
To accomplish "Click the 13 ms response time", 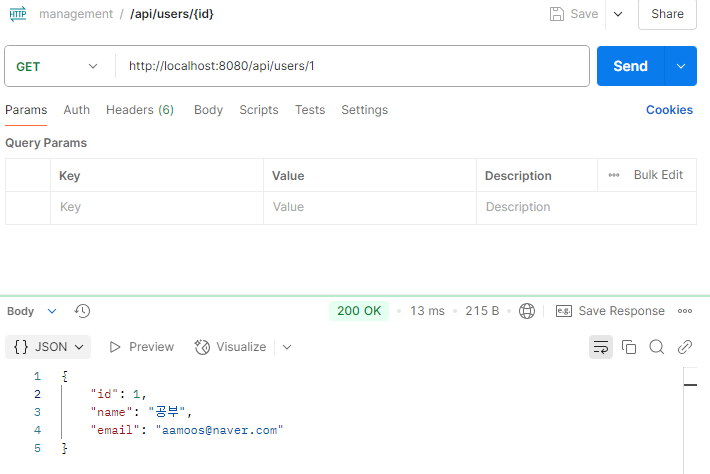I will coord(427,311).
